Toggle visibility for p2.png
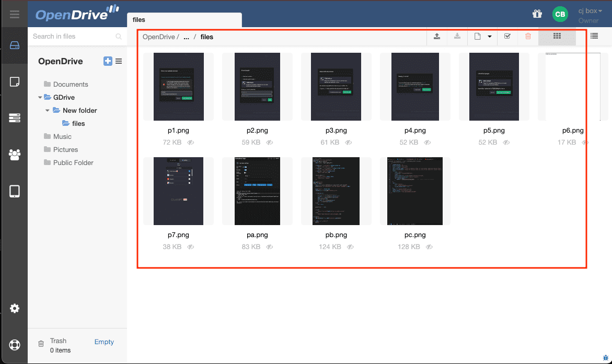Viewport: 612px width, 364px height. [269, 143]
